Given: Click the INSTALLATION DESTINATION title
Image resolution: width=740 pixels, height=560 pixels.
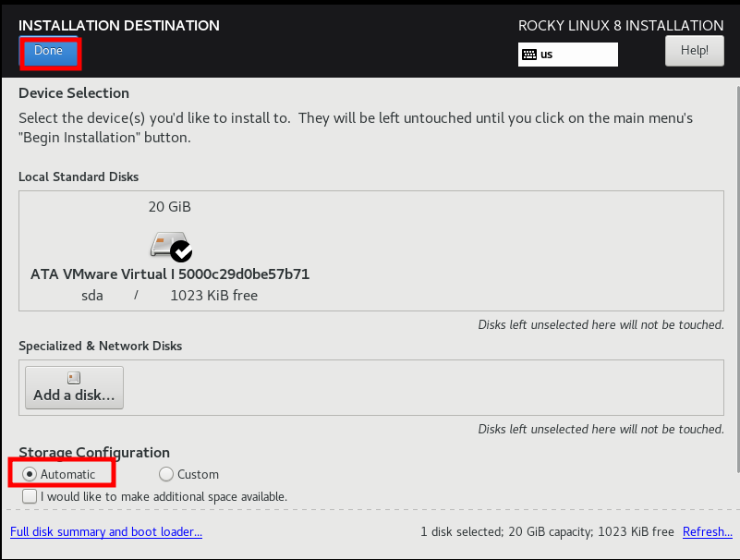Looking at the screenshot, I should [x=119, y=25].
